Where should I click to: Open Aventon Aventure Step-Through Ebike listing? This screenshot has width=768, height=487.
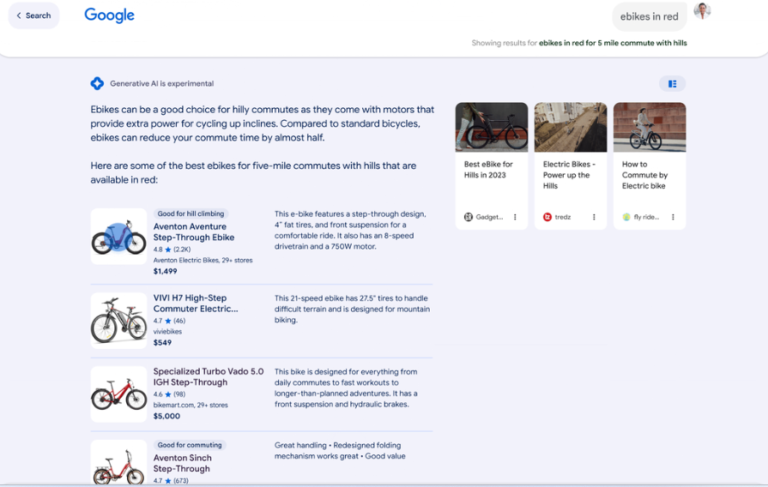click(x=194, y=232)
